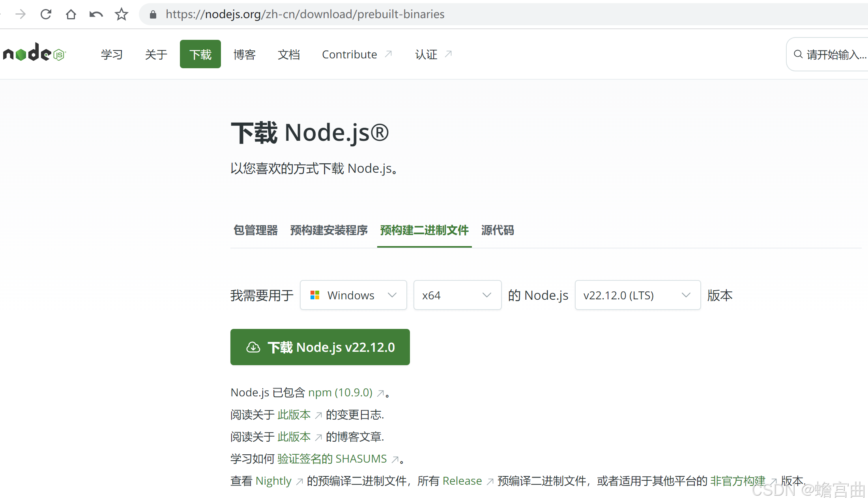Open 非官方构建 link
Image resolution: width=868 pixels, height=504 pixels.
tap(738, 481)
